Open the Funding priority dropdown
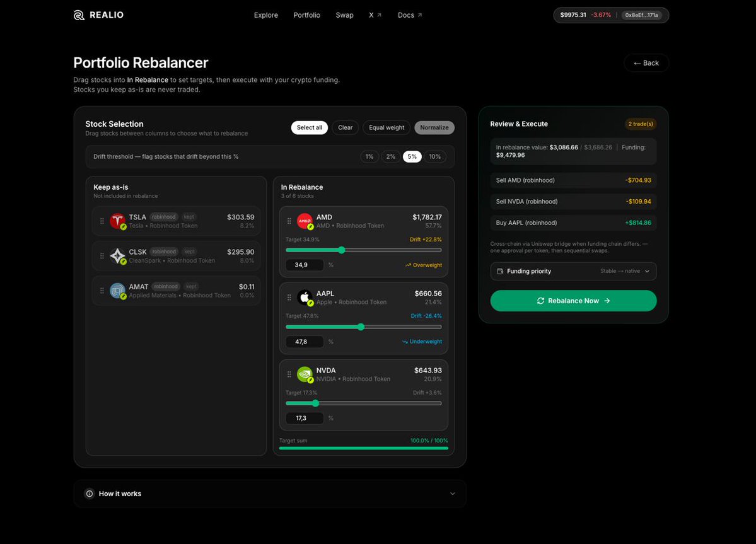 [x=573, y=271]
